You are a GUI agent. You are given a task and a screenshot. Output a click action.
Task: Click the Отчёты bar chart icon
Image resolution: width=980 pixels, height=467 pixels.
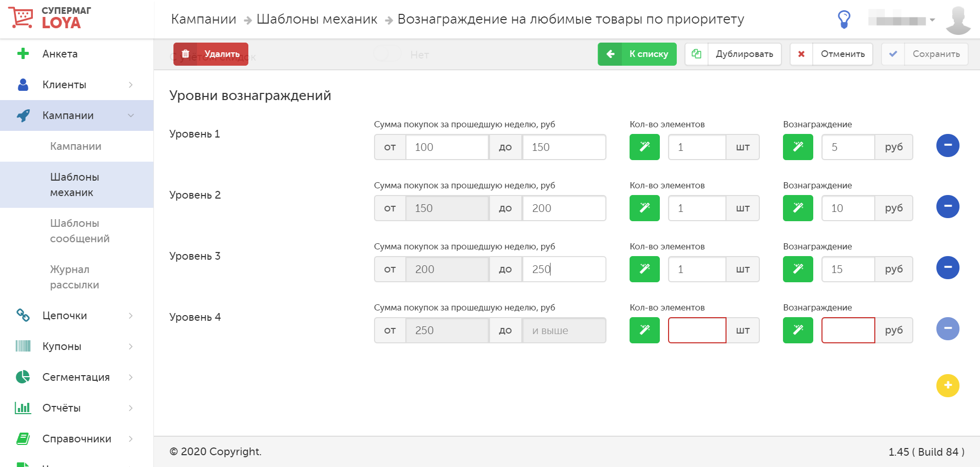click(x=23, y=408)
